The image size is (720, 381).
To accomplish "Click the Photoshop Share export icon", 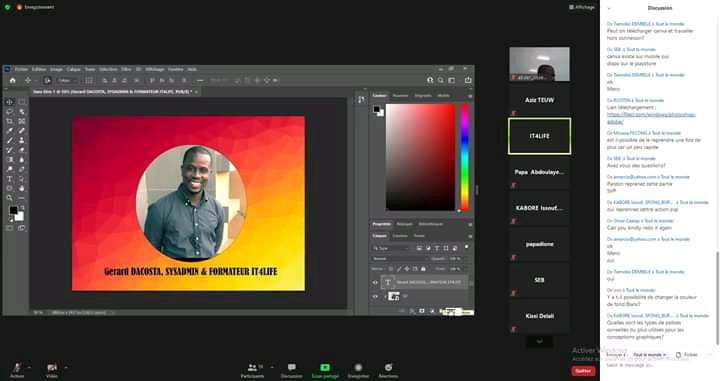I will click(x=468, y=80).
